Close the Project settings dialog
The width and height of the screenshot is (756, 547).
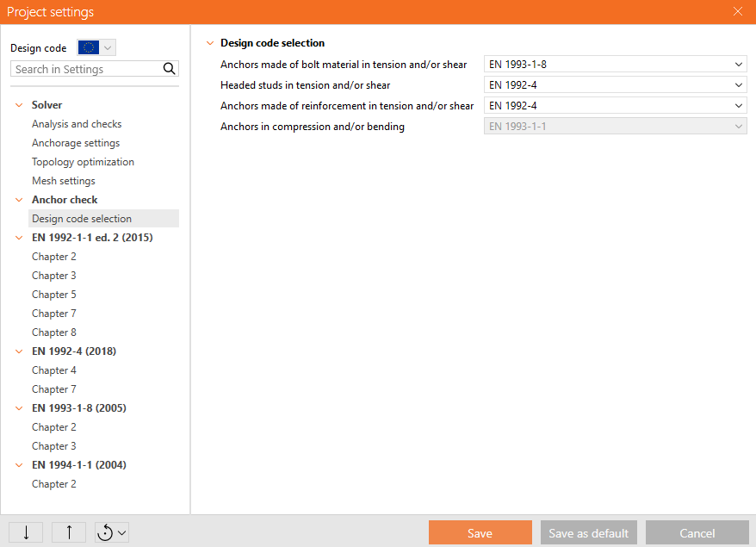pyautogui.click(x=738, y=12)
